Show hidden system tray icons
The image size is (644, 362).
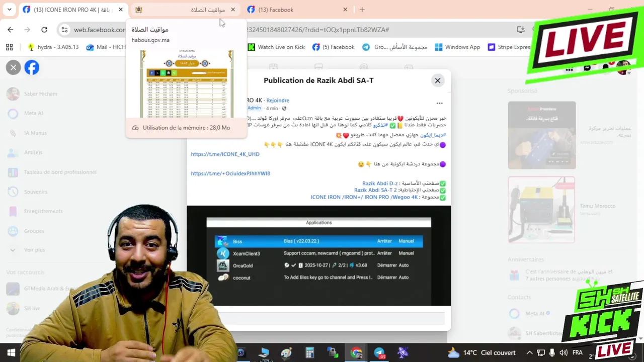click(529, 353)
